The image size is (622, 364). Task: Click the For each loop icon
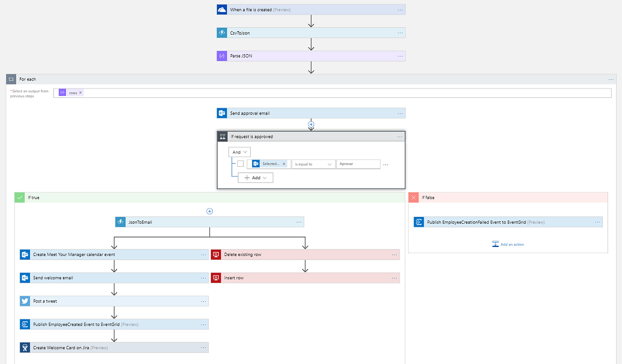pos(11,79)
